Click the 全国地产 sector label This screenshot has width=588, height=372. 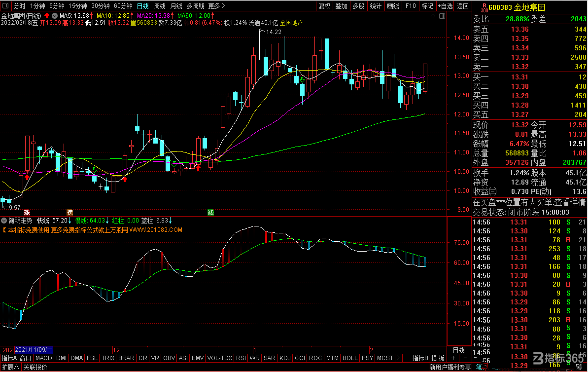tap(291, 23)
